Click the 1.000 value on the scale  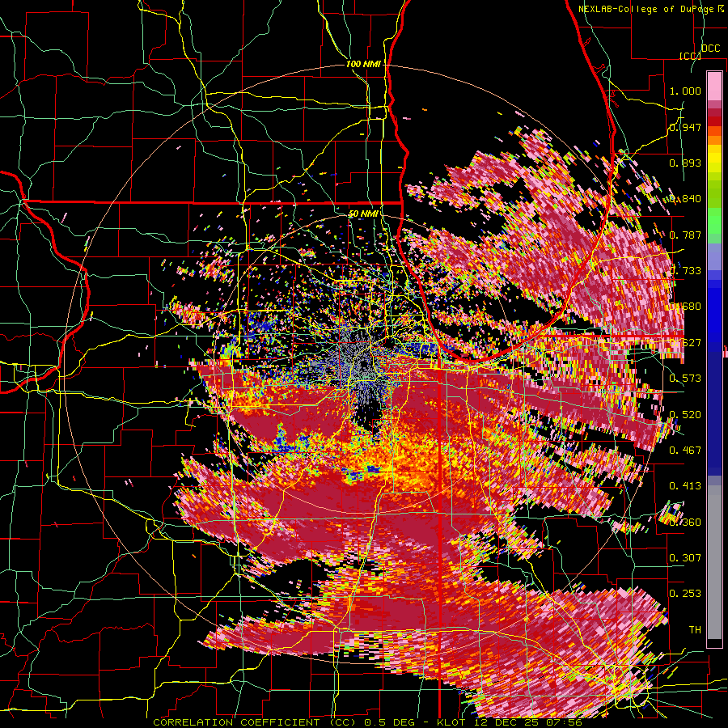point(685,91)
